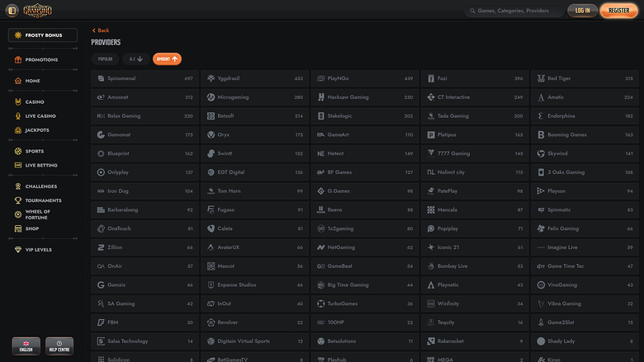The image size is (644, 362).
Task: Click the Register button
Action: click(618, 11)
